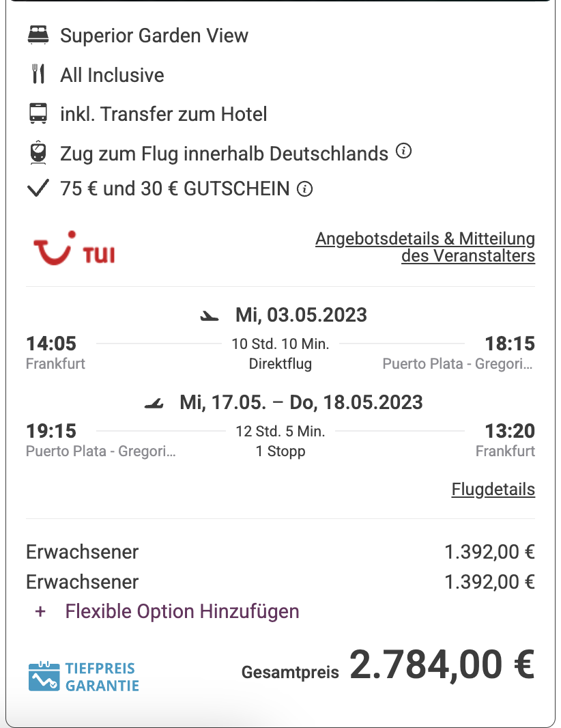This screenshot has height=728, width=561.
Task: Open info for Zug zum Flug
Action: 404,152
